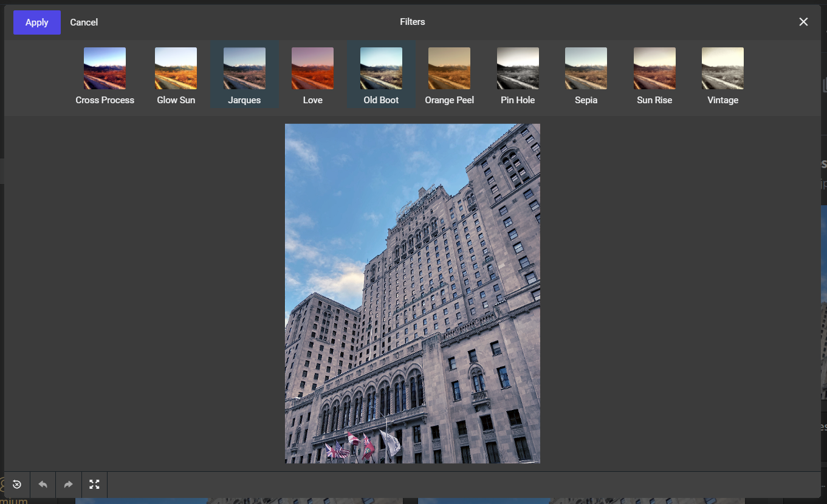The width and height of the screenshot is (827, 504).
Task: Undo the last edit
Action: coord(43,485)
